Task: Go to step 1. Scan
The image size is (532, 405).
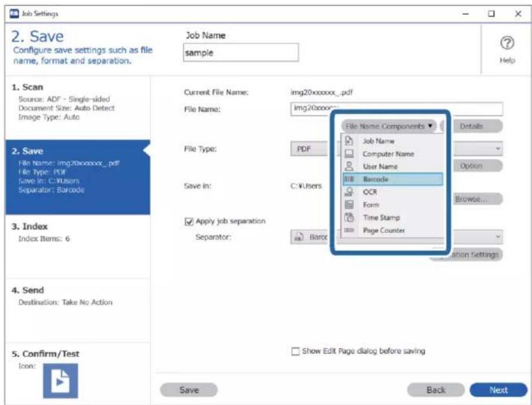Action: pyautogui.click(x=78, y=108)
